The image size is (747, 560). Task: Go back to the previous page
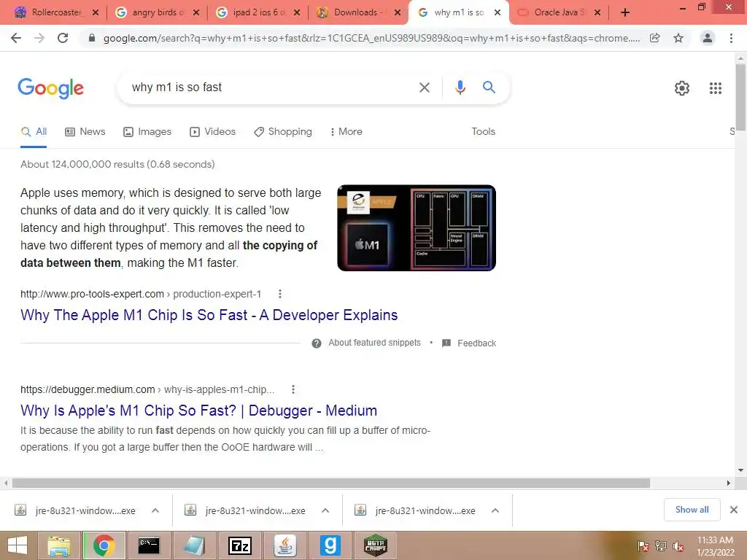point(16,38)
